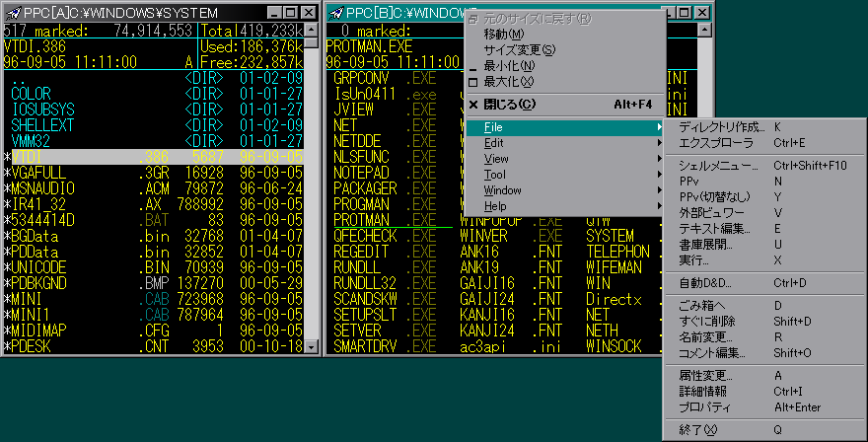Select the SHELLEXT directory in left pane

[x=42, y=125]
